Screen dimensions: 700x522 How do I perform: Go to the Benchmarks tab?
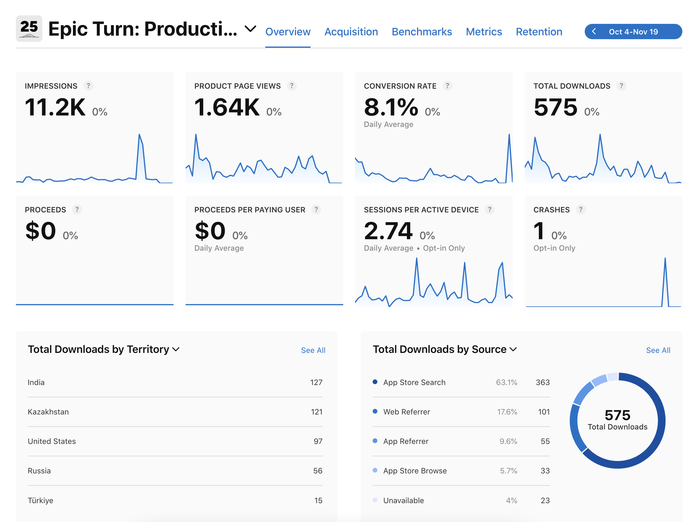click(422, 32)
